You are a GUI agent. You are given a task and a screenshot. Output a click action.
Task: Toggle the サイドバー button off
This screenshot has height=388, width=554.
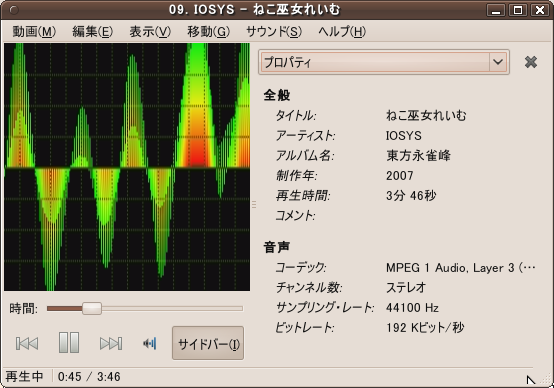tap(208, 343)
